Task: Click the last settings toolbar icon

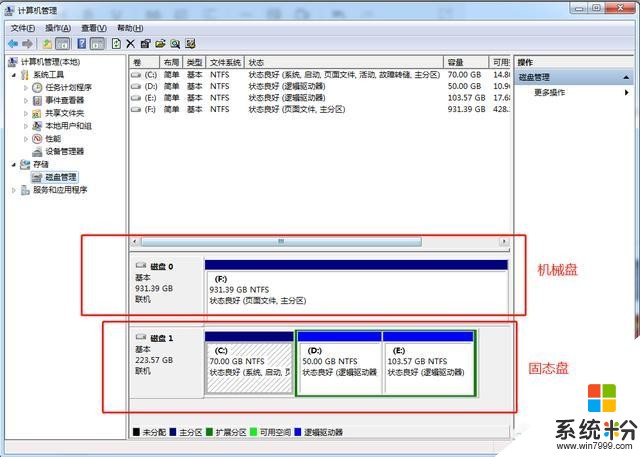Action: pyautogui.click(x=190, y=43)
